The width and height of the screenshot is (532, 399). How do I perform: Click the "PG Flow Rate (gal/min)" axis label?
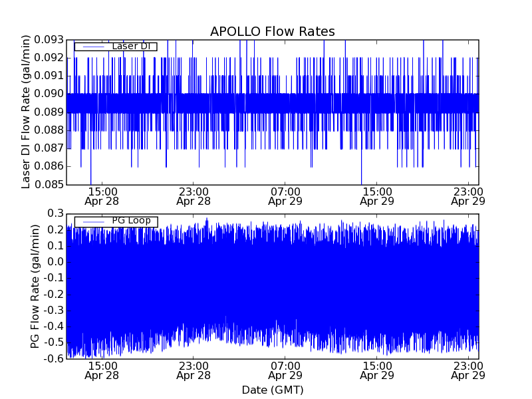(x=35, y=286)
